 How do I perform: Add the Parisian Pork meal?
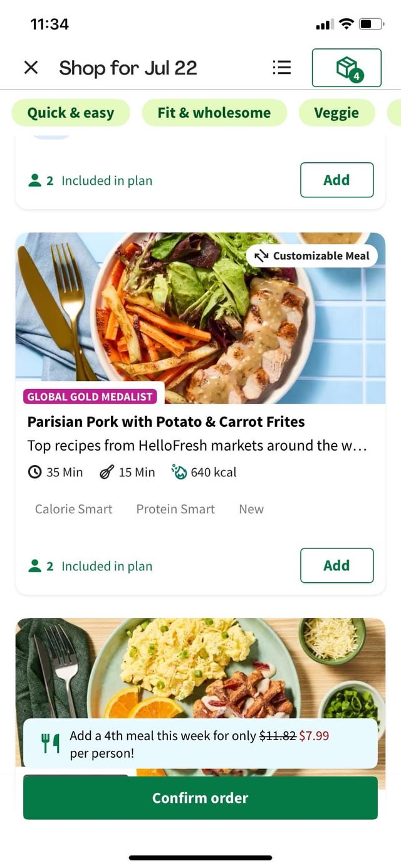(336, 565)
